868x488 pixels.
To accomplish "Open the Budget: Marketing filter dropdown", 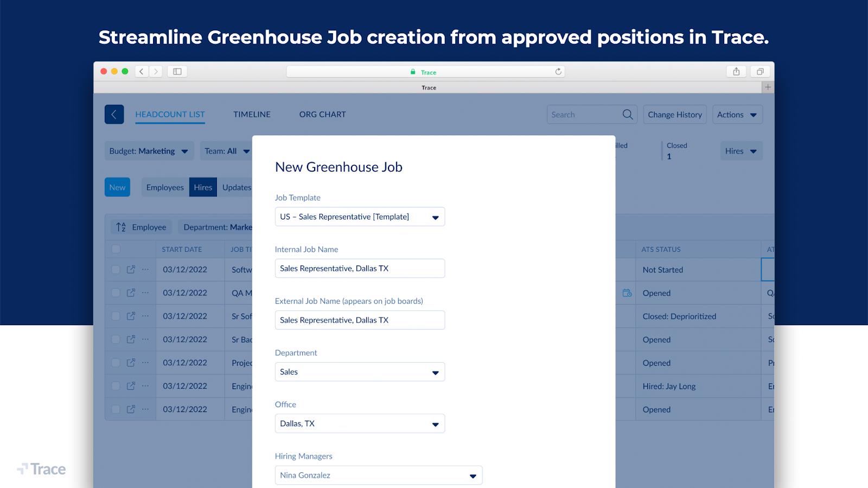I will pyautogui.click(x=149, y=151).
